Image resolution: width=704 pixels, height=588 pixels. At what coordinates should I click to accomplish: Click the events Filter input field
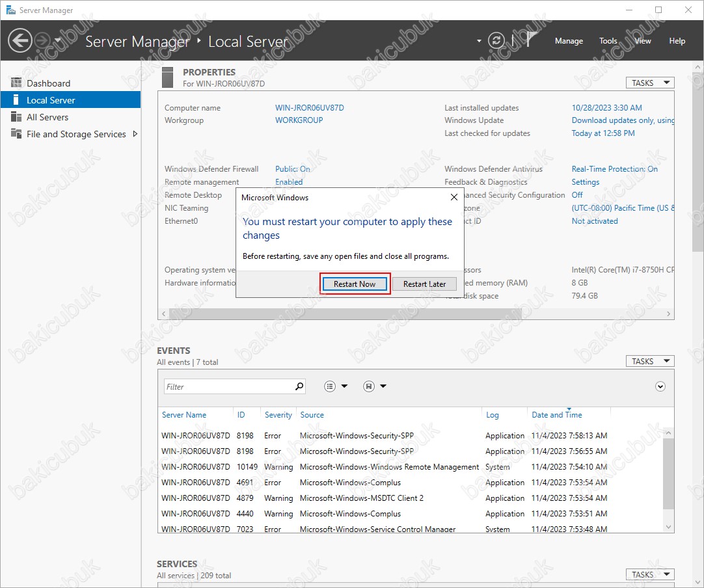point(229,386)
